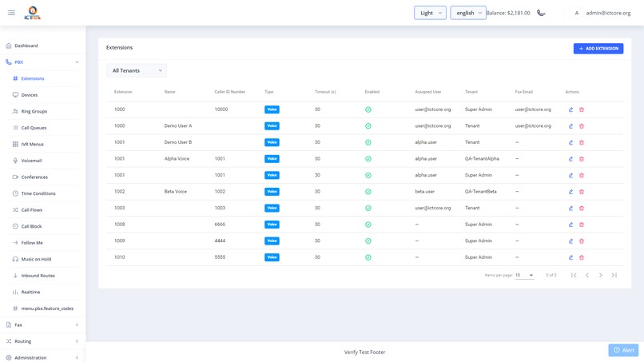Edit extension 1000 with caller ID 10000
This screenshot has height=362, width=644.
(570, 109)
